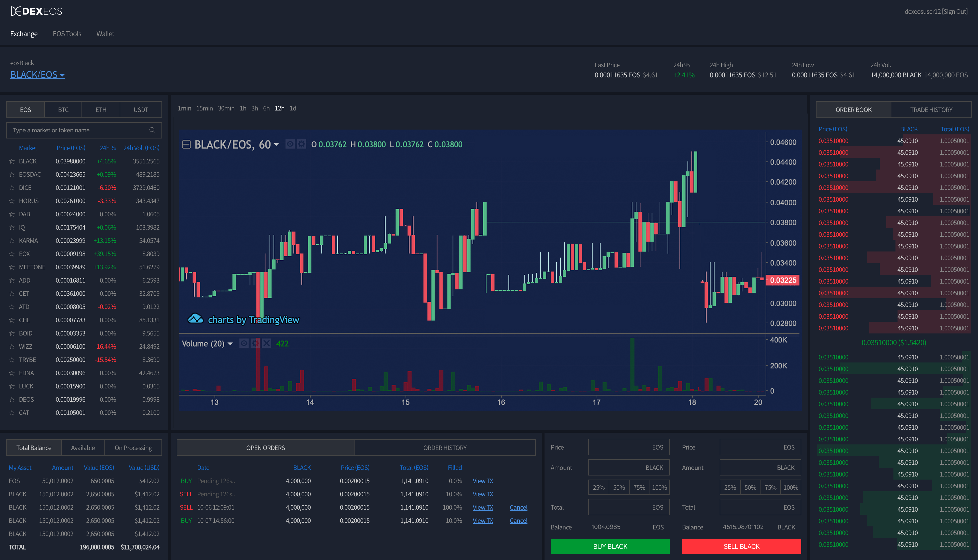Screen dimensions: 978x560
Task: Sort market list by Market column
Action: pyautogui.click(x=28, y=148)
